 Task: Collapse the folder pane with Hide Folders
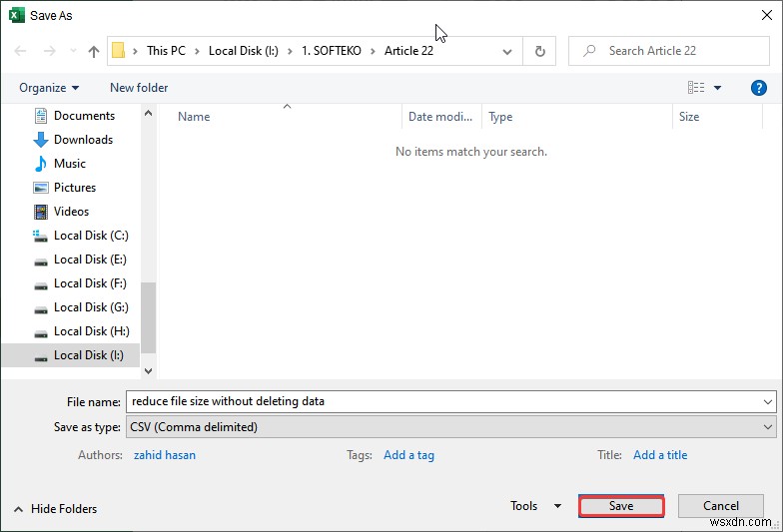pyautogui.click(x=55, y=509)
